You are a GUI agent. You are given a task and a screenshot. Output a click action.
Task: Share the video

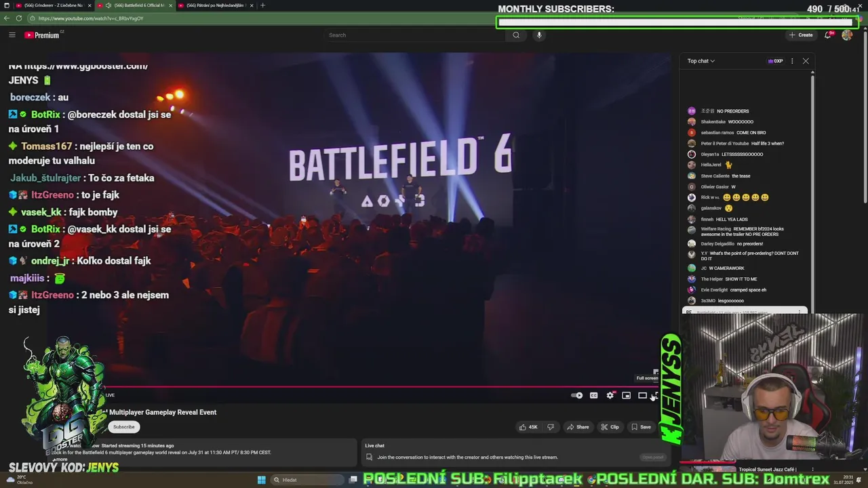(x=578, y=427)
